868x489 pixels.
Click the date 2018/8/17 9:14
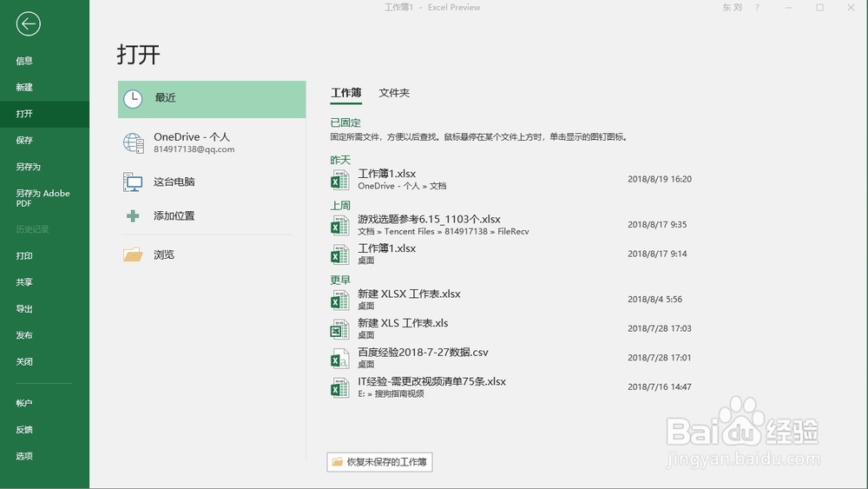(x=657, y=254)
